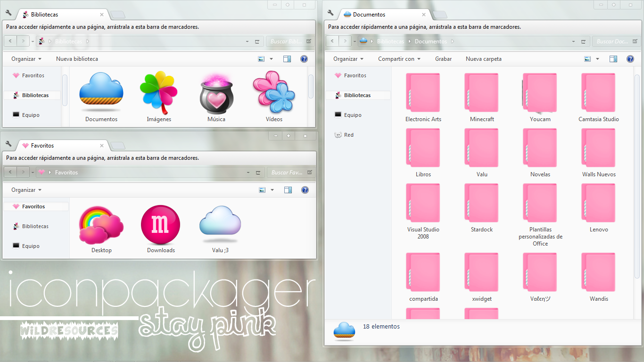This screenshot has height=362, width=644.
Task: Close the Bibliotecas tab
Action: tap(102, 15)
